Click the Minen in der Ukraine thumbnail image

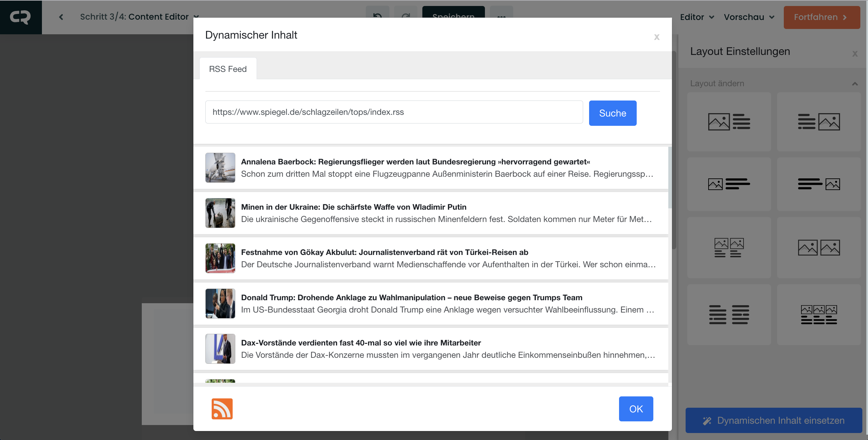click(220, 213)
